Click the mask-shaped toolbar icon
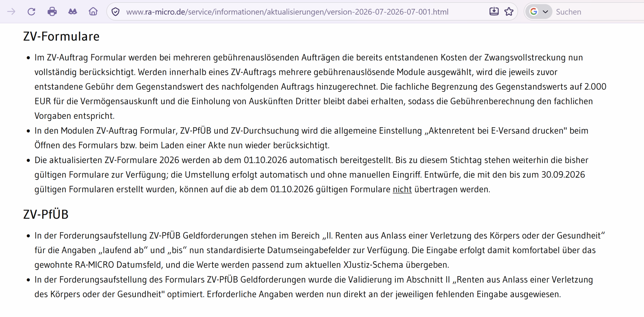Image resolution: width=644 pixels, height=317 pixels. tap(73, 12)
